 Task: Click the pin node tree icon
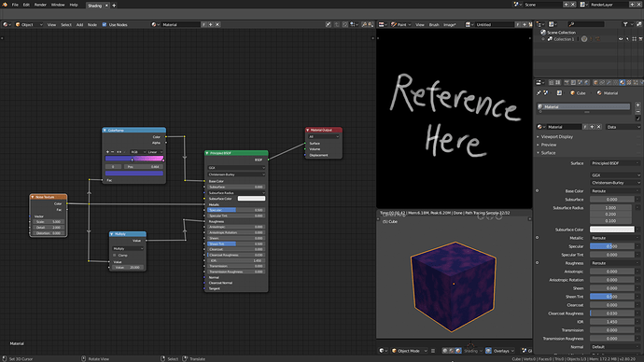(x=329, y=24)
